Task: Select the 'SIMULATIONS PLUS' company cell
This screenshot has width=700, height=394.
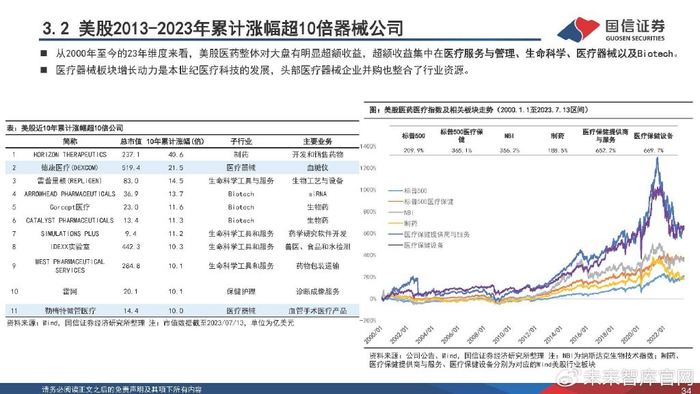Action: (x=70, y=233)
